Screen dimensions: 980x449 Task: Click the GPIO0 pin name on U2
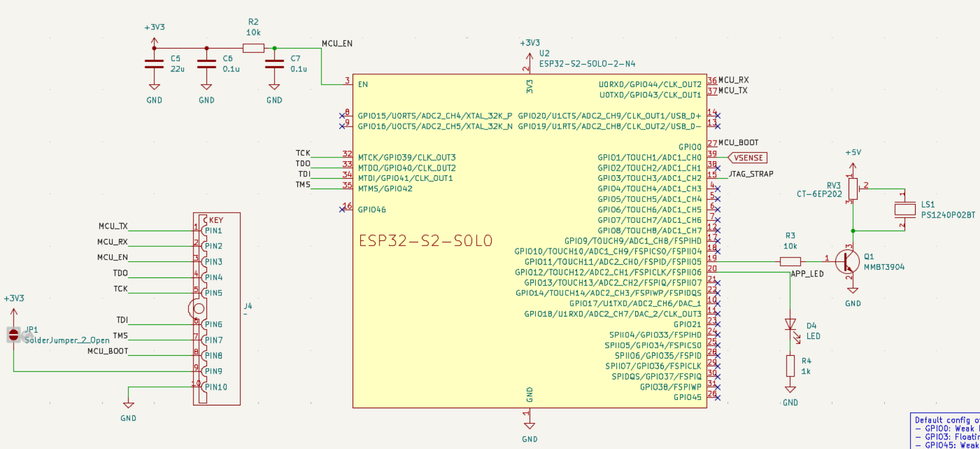pyautogui.click(x=690, y=147)
